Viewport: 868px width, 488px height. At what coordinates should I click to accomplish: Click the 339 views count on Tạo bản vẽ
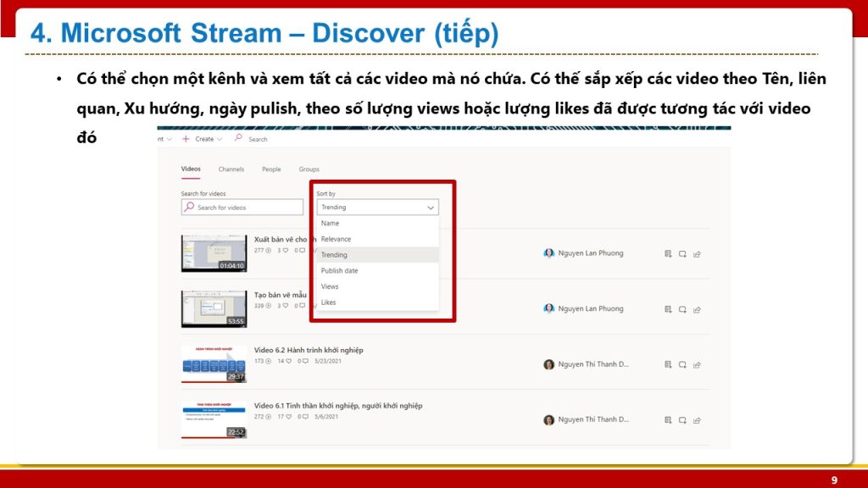click(x=259, y=306)
